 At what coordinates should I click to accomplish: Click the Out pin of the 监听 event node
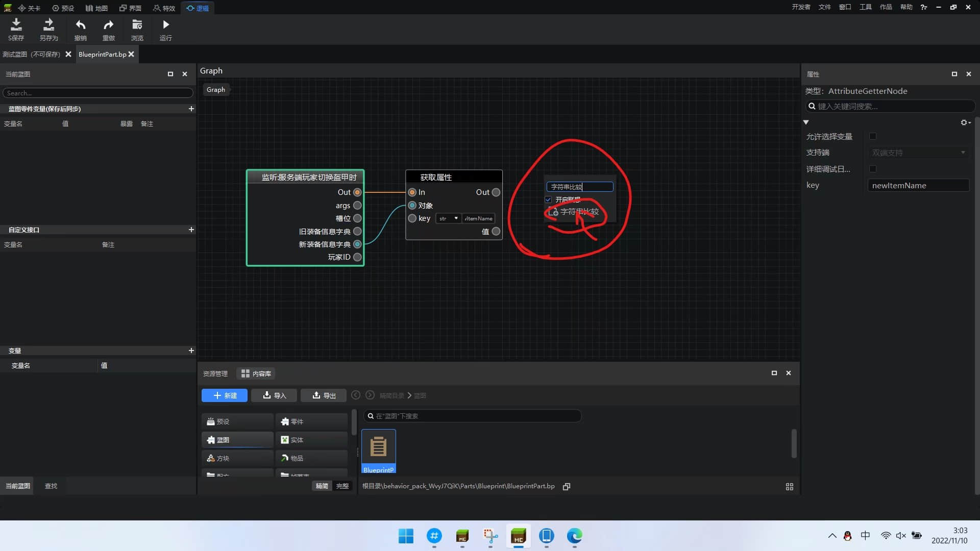point(357,192)
